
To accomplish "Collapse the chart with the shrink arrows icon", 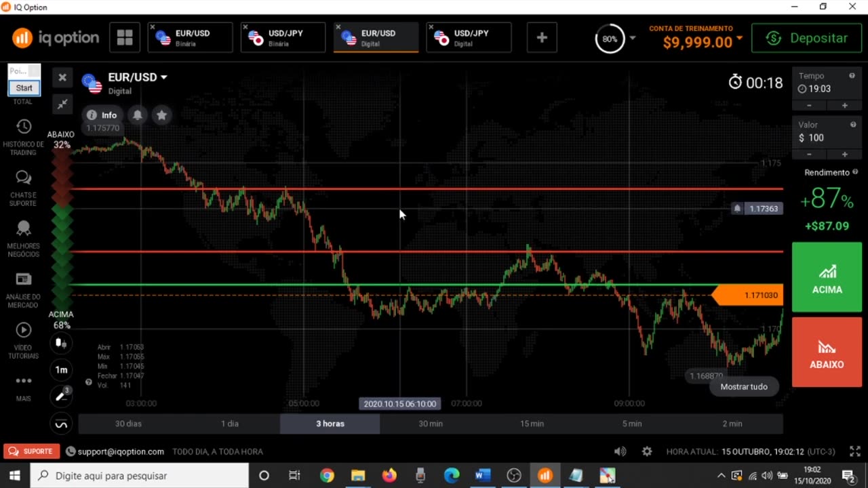I will pyautogui.click(x=62, y=104).
